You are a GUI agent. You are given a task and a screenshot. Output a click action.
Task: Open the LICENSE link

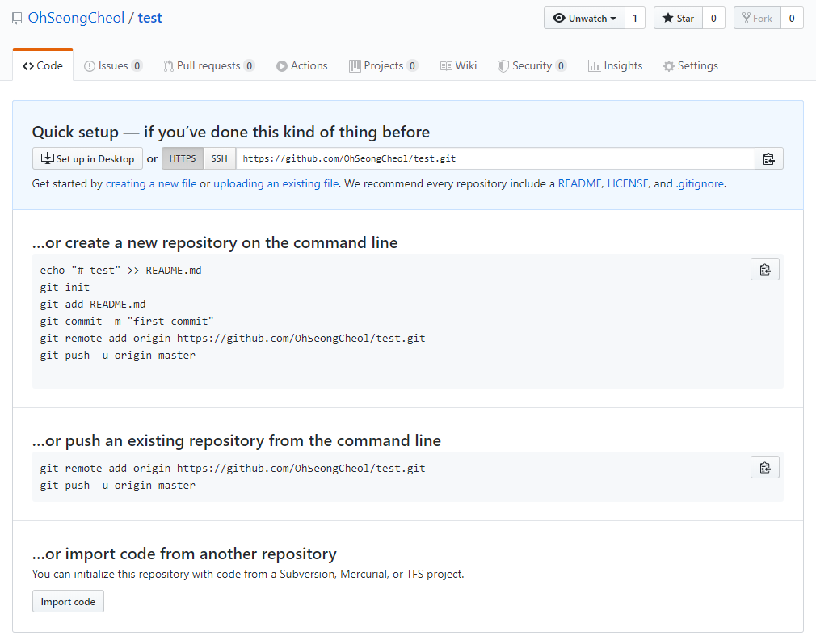click(x=628, y=183)
